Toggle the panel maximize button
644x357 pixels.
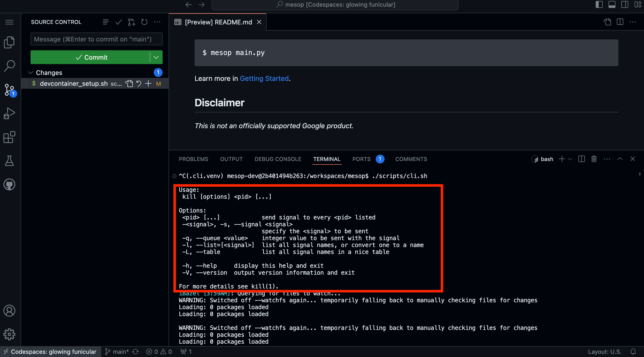pyautogui.click(x=620, y=159)
